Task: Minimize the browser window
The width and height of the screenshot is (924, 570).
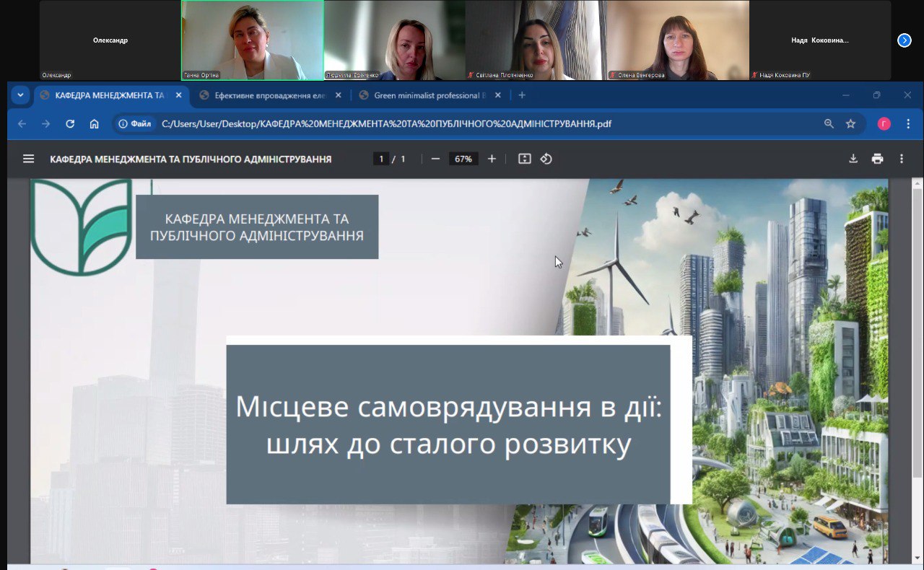Action: (x=845, y=95)
